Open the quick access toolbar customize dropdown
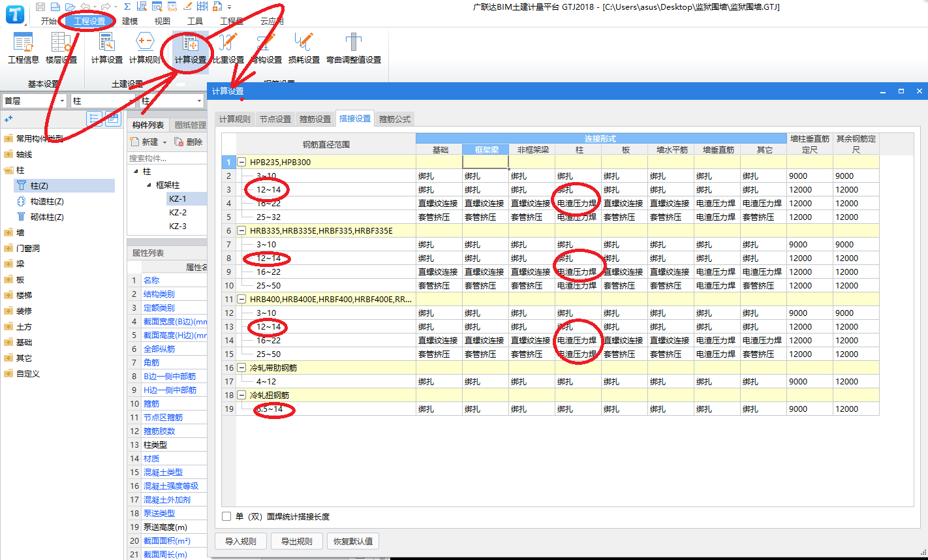This screenshot has height=560, width=928. (230, 7)
